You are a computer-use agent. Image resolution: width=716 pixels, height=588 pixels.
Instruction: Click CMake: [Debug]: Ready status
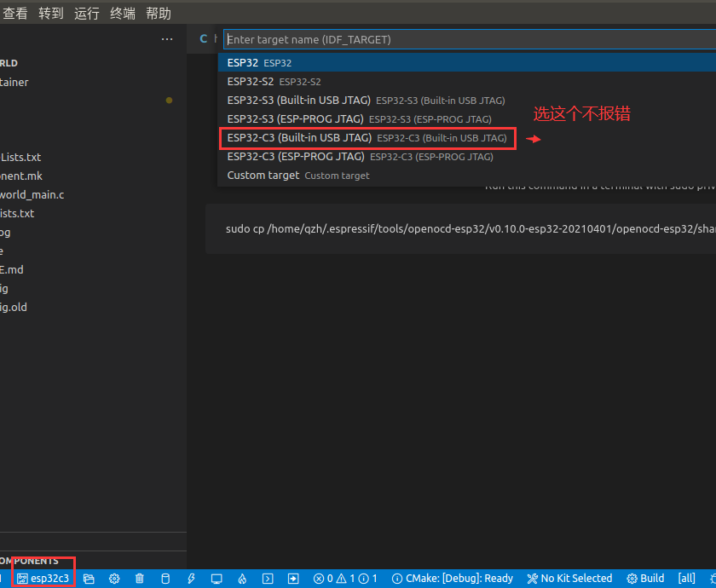453,579
